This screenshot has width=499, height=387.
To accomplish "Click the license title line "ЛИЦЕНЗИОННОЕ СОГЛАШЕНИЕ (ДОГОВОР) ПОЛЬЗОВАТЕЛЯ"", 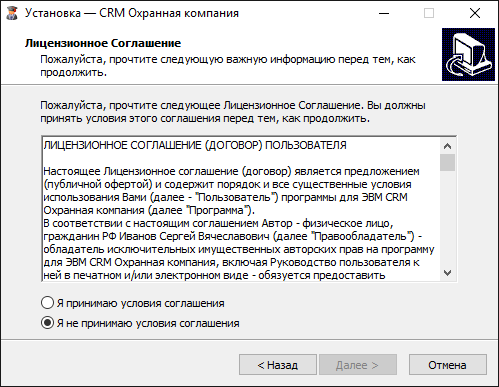I will 195,145.
